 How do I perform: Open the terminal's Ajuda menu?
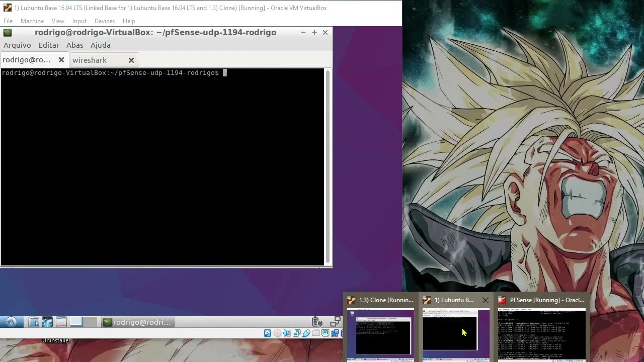click(100, 45)
